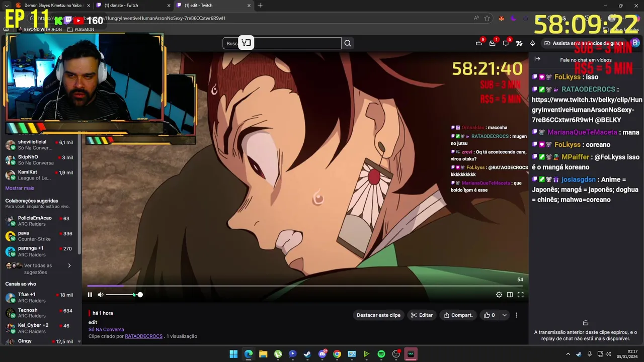Open Twitch notifications inbox
Image resolution: width=644 pixels, height=362 pixels.
click(x=493, y=43)
